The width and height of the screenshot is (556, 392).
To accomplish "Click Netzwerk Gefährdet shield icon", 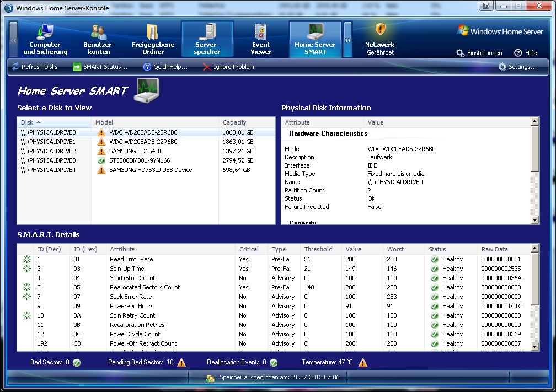I will pos(380,29).
